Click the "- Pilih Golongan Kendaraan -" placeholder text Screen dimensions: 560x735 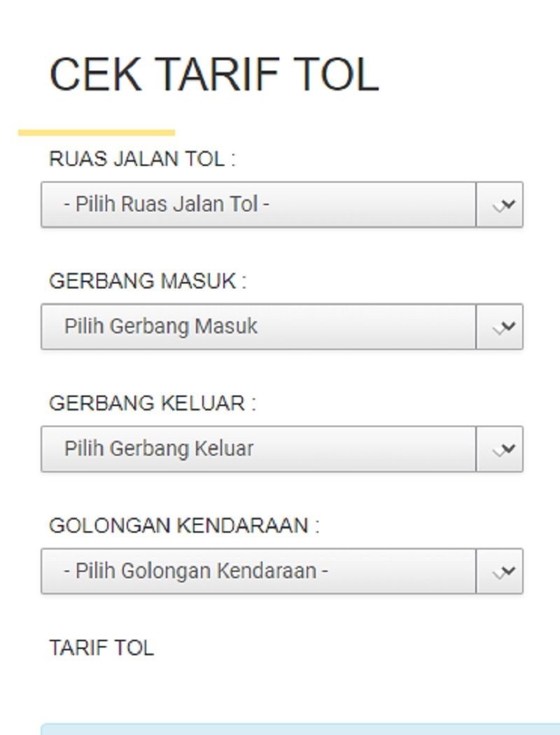[x=196, y=571]
